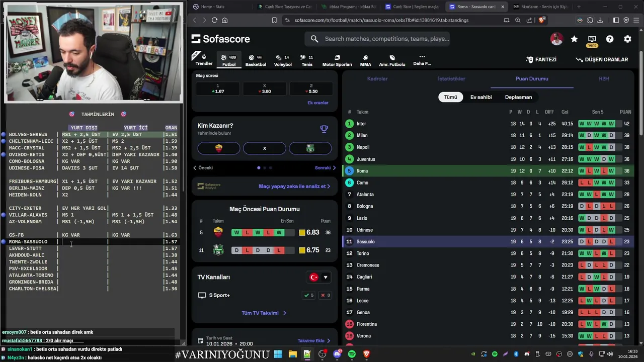Open DÜŞEN ORANLAR link

click(x=602, y=59)
